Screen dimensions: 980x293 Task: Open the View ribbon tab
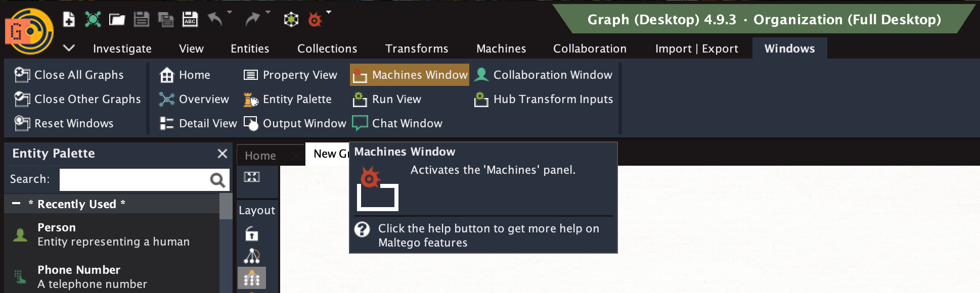(x=191, y=48)
